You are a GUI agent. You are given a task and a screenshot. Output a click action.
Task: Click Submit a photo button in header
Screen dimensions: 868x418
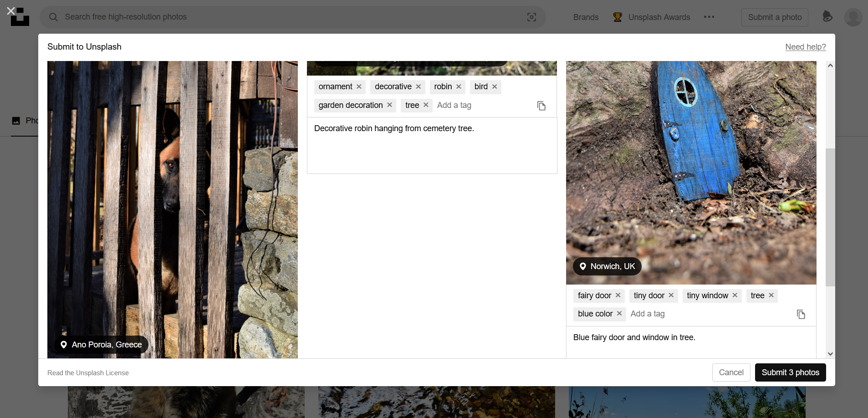pos(775,17)
